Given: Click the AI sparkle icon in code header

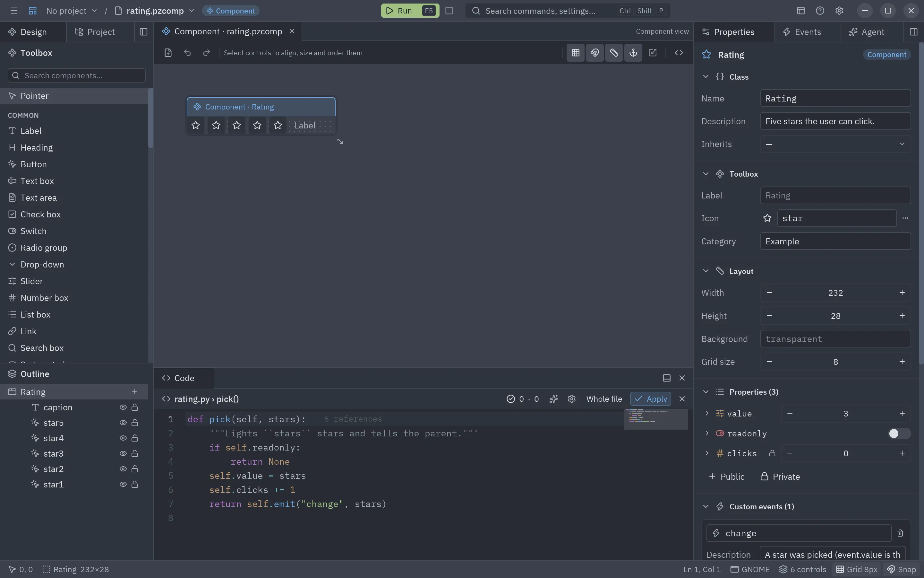Looking at the screenshot, I should (553, 399).
